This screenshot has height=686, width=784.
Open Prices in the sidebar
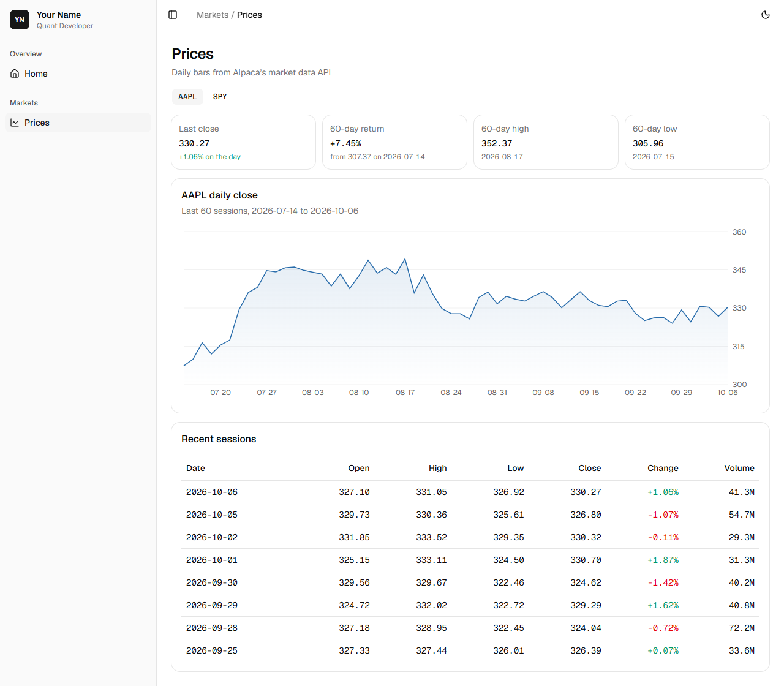pyautogui.click(x=78, y=123)
